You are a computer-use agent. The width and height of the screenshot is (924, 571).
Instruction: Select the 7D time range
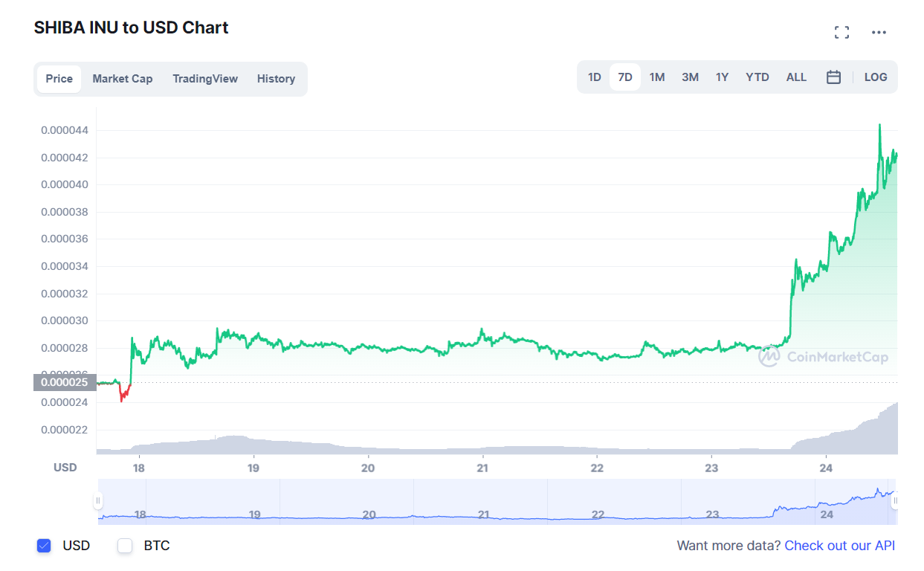point(625,77)
